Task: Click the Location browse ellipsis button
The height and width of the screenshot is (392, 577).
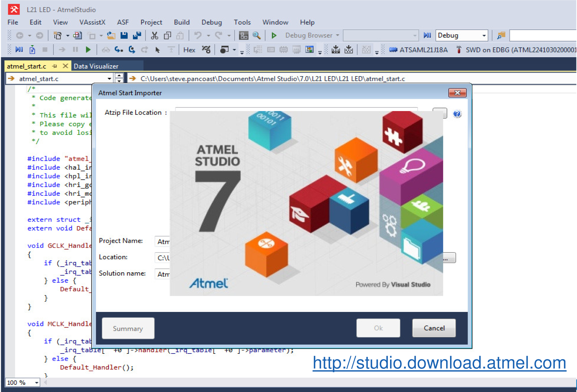Action: (449, 258)
